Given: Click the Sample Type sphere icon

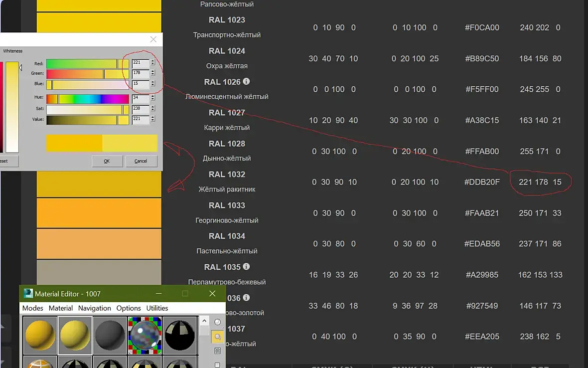Looking at the screenshot, I should (217, 322).
